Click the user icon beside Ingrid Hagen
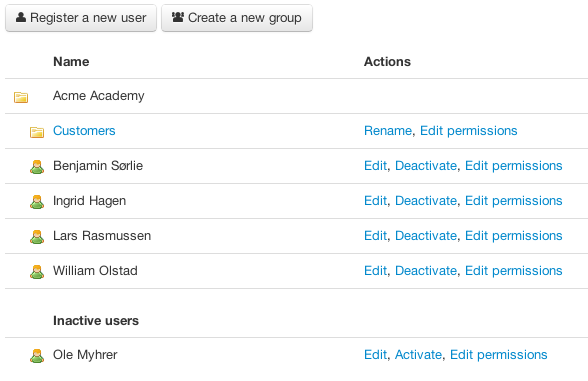 pyautogui.click(x=37, y=202)
